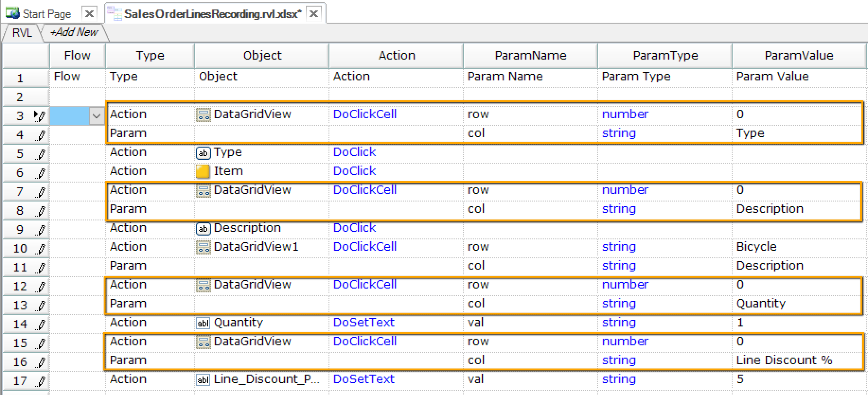Image resolution: width=868 pixels, height=395 pixels.
Task: Click the Type text field icon in row 5
Action: point(203,153)
